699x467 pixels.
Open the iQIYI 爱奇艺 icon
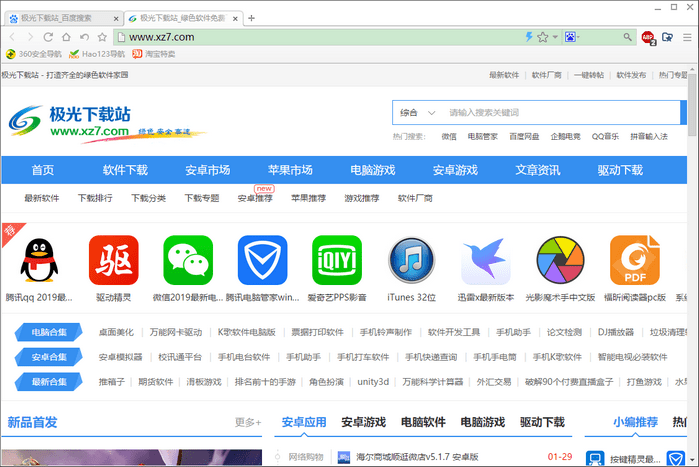click(x=337, y=260)
